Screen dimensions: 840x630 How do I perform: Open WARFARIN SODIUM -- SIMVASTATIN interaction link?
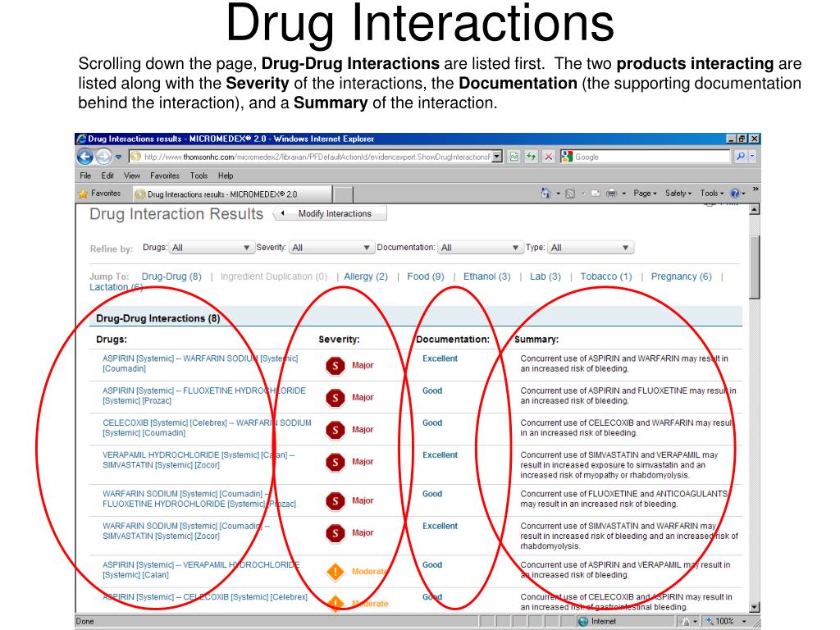point(186,531)
